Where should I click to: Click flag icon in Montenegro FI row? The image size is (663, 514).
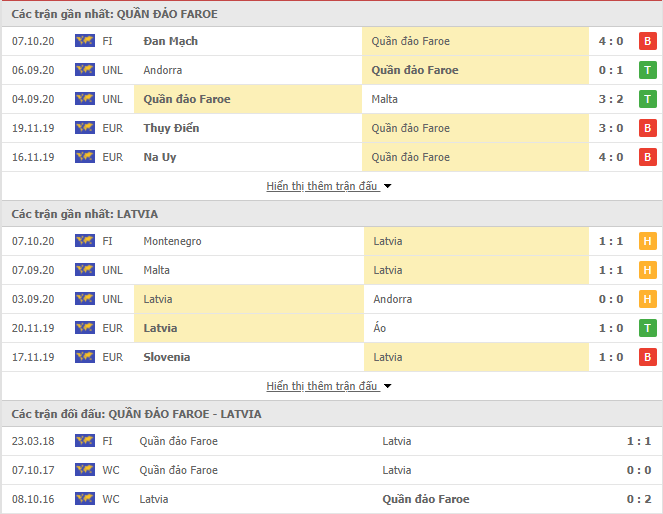[85, 241]
